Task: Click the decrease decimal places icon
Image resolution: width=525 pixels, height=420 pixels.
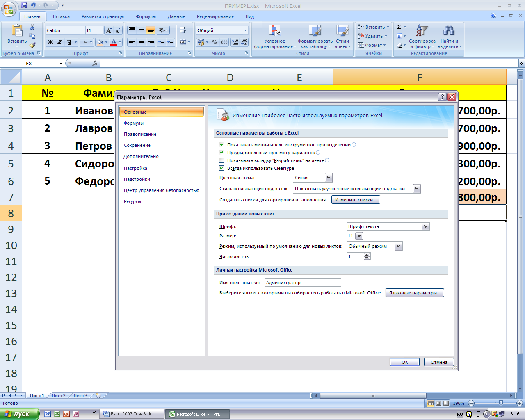Action: pos(244,42)
